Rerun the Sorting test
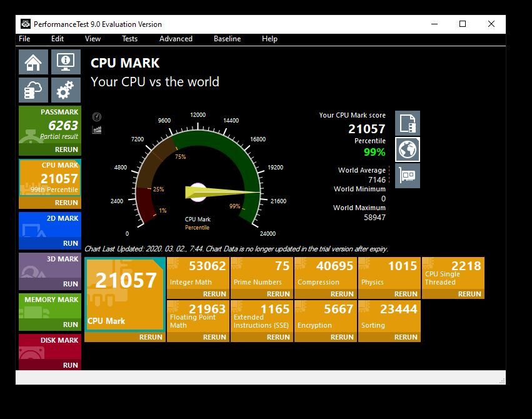The image size is (532, 419). pyautogui.click(x=389, y=337)
